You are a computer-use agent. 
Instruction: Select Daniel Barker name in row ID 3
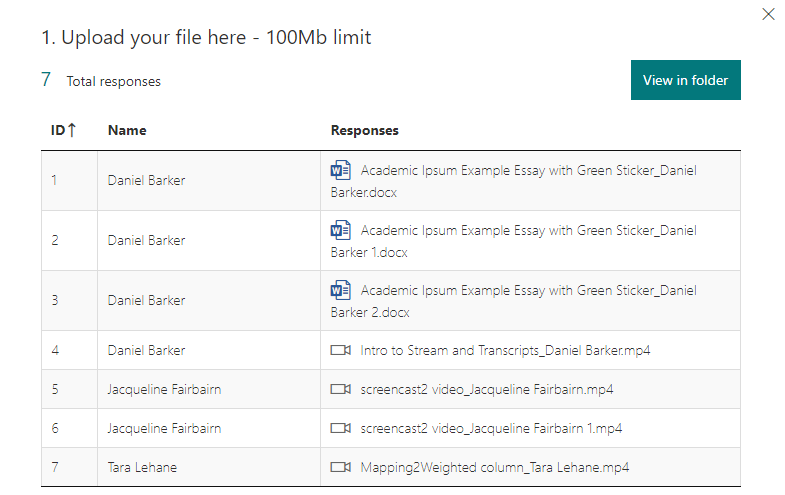[146, 300]
